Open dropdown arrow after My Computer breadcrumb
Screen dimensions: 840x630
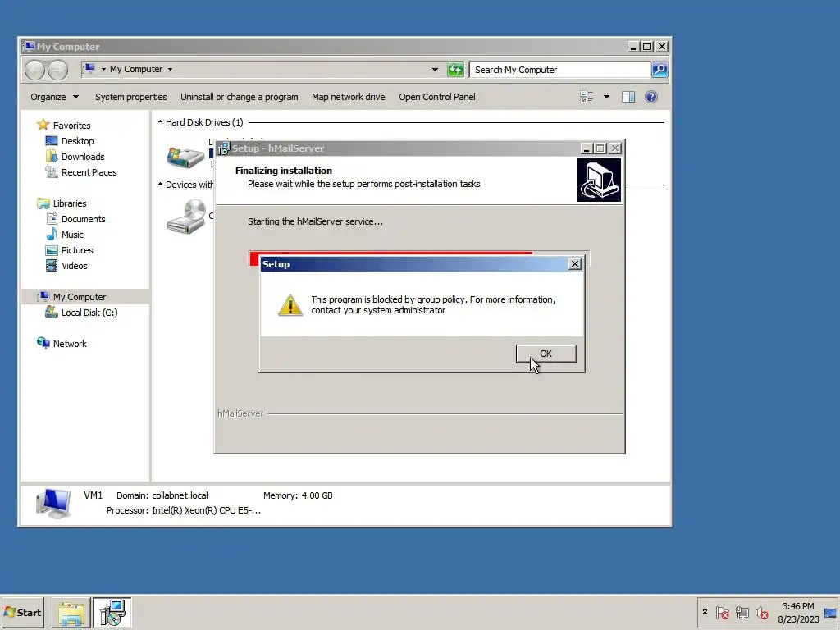click(170, 69)
